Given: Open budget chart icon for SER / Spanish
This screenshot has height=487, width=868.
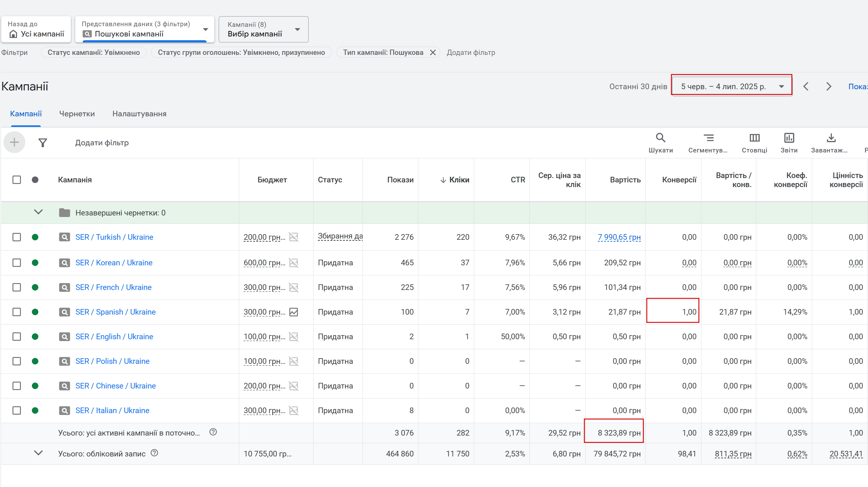Looking at the screenshot, I should click(x=294, y=312).
